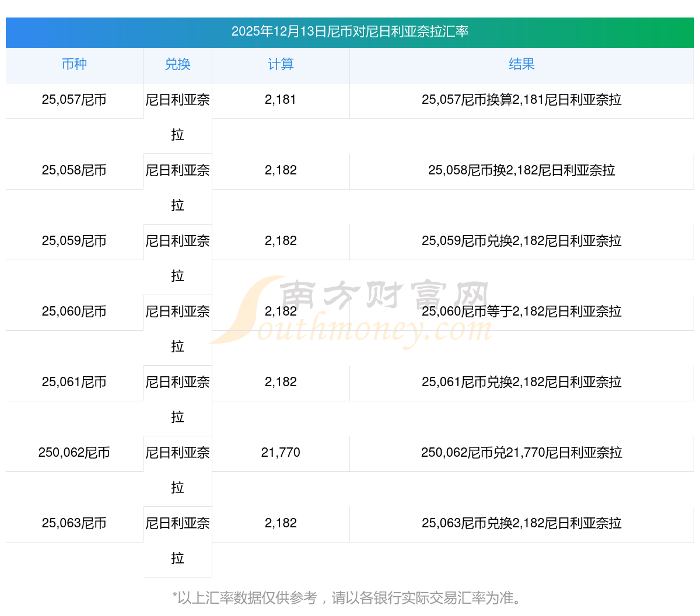Select the 25,061尼币 cell
700x616 pixels.
point(74,383)
